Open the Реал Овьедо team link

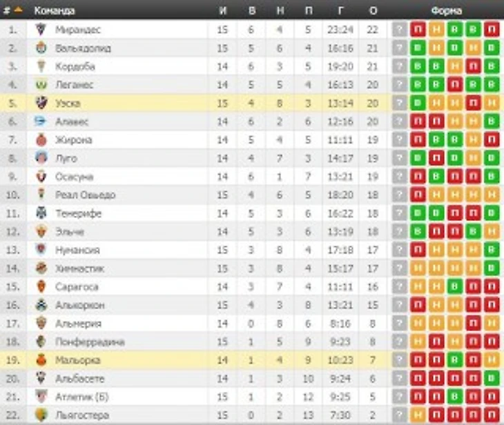click(85, 195)
